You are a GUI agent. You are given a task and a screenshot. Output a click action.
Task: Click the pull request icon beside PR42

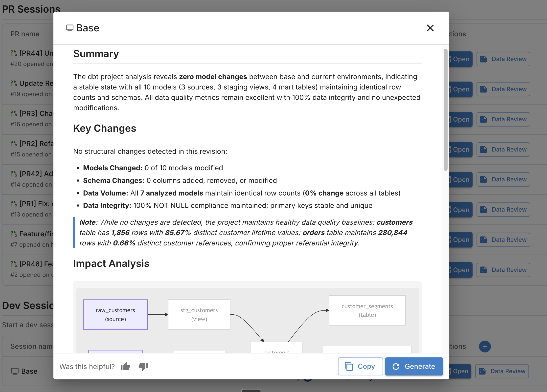pyautogui.click(x=14, y=174)
